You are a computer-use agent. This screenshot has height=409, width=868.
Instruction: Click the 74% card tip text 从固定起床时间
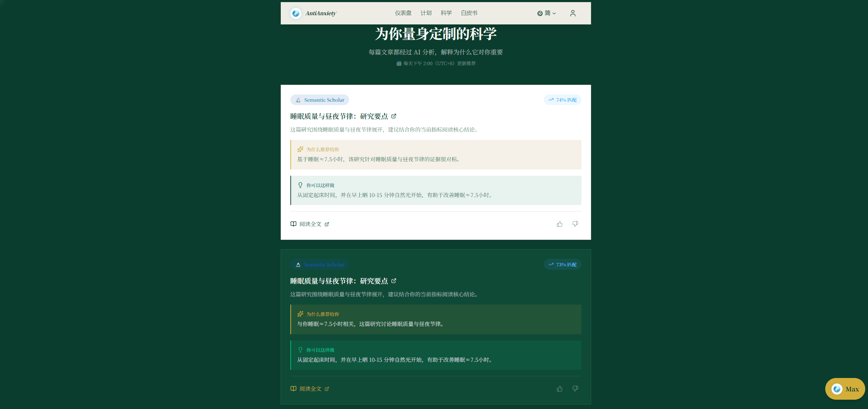(x=396, y=195)
